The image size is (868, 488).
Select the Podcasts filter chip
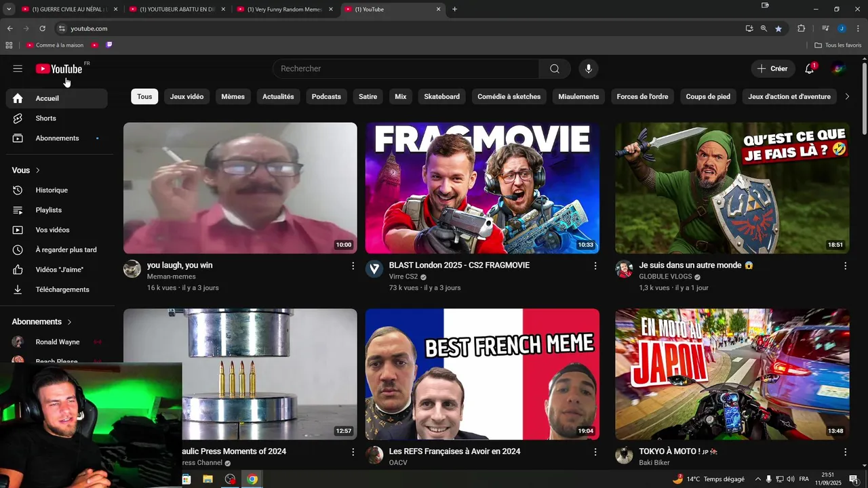pos(326,96)
